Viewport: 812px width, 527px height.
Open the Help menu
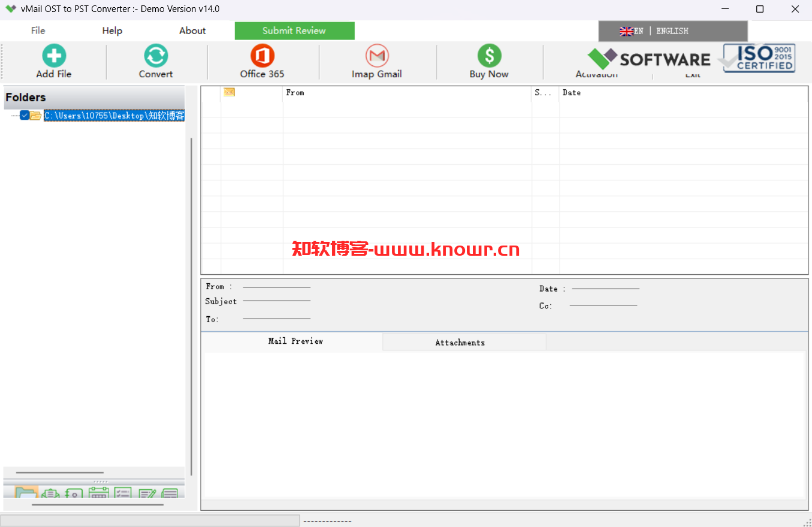coord(112,31)
